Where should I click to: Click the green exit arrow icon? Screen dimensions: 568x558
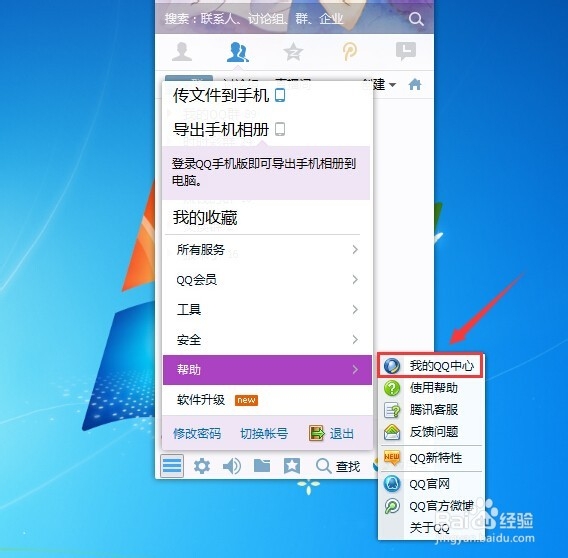[317, 433]
